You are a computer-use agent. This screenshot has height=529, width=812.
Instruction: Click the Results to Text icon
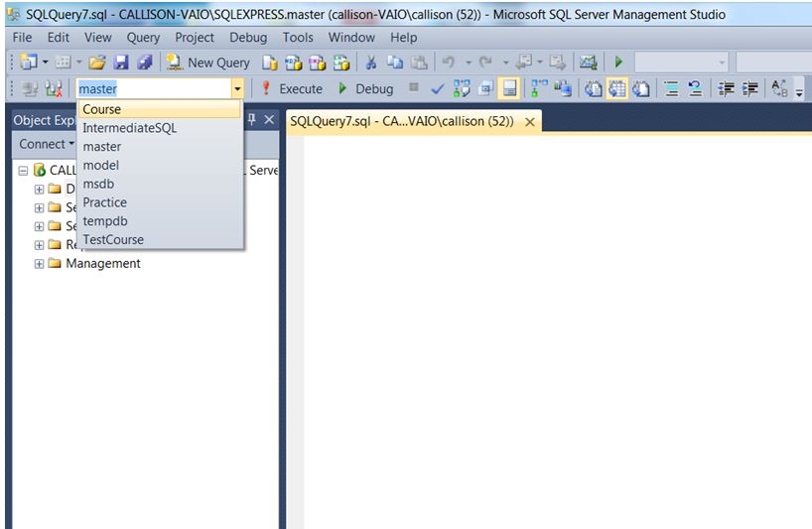[594, 88]
